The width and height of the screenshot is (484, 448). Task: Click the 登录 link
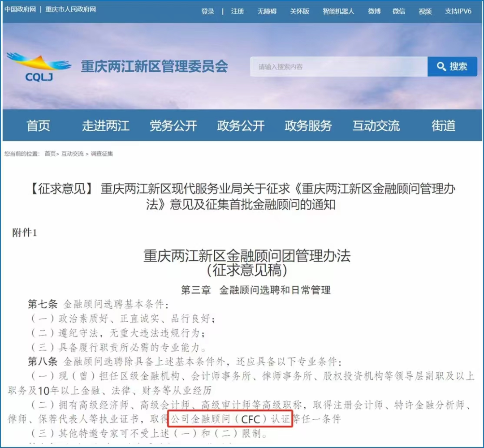208,11
